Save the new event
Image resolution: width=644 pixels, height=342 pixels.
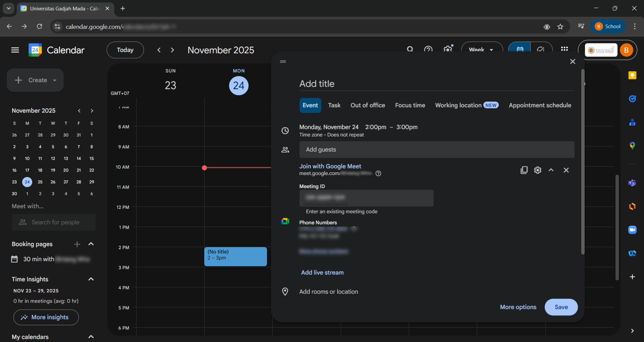(x=561, y=307)
